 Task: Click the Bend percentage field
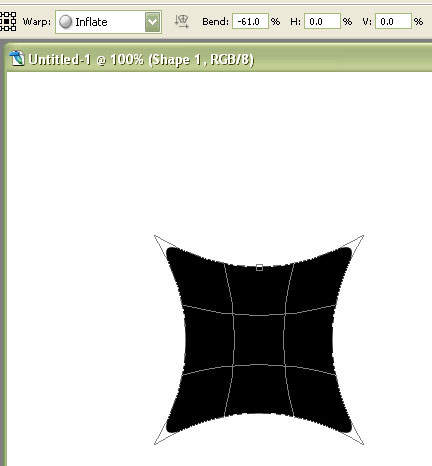[x=250, y=22]
